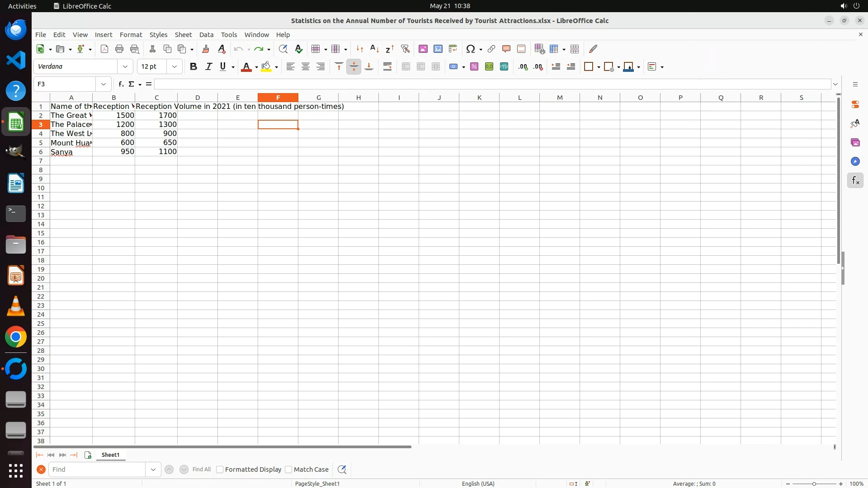The image size is (868, 488).
Task: Open the Insert Chart tool
Action: [x=438, y=49]
